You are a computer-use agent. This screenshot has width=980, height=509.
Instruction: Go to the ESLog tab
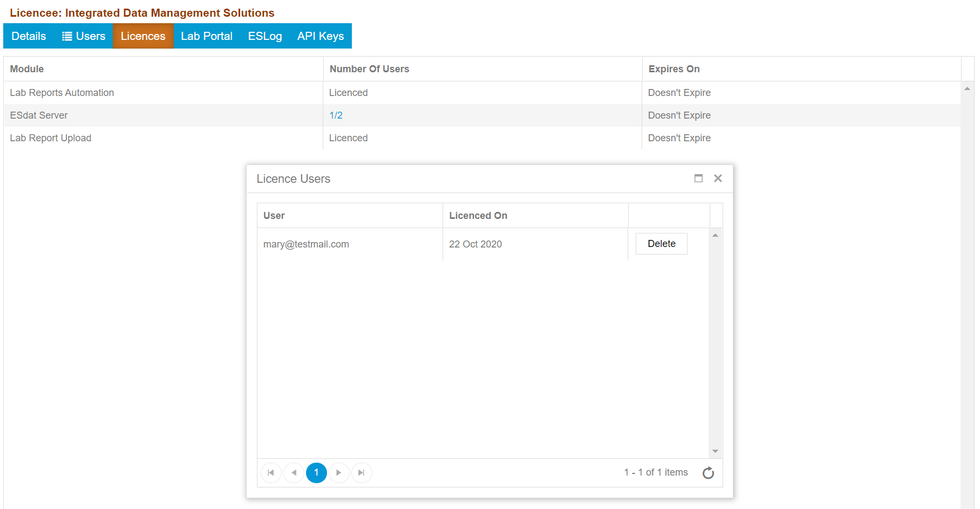click(265, 36)
